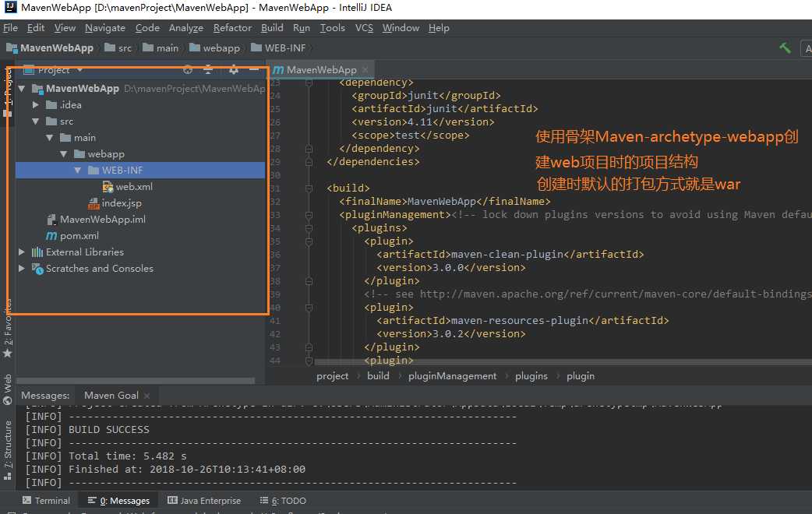This screenshot has height=514, width=812.
Task: Open the Project view dropdown arrow
Action: (79, 69)
